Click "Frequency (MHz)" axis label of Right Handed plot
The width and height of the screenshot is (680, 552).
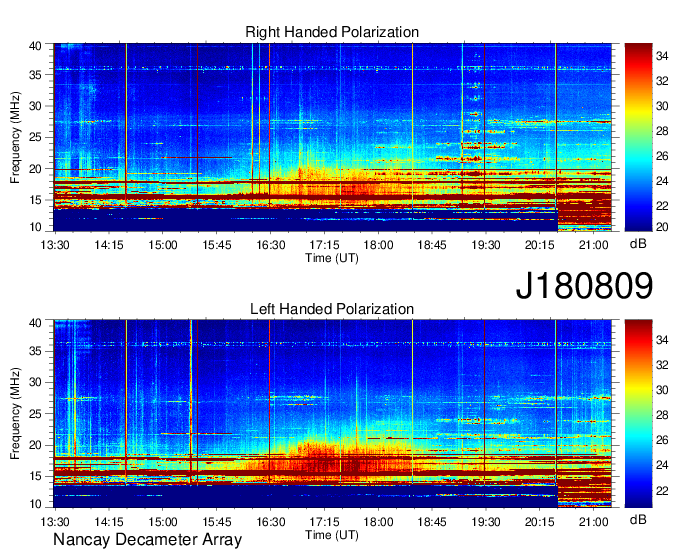point(15,137)
